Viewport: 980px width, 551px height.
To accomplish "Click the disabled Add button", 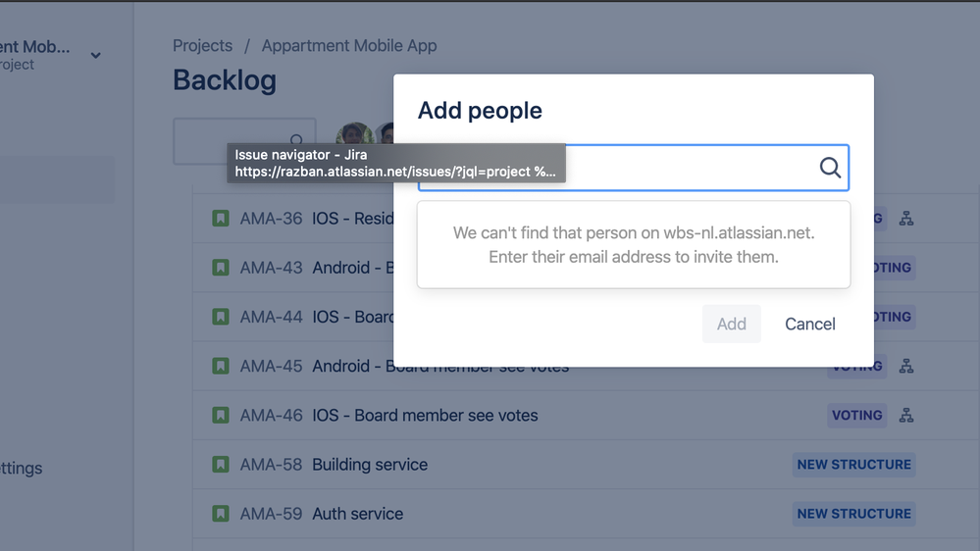I will [731, 324].
